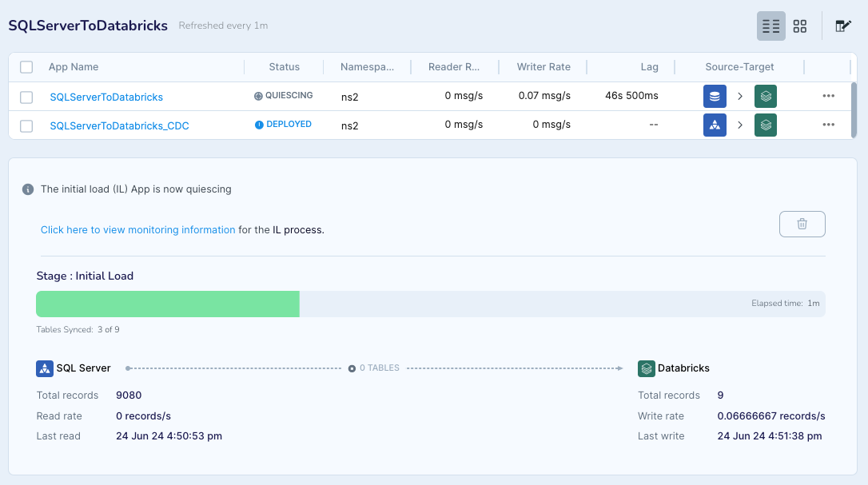868x485 pixels.
Task: Switch to grid card view
Action: click(799, 26)
